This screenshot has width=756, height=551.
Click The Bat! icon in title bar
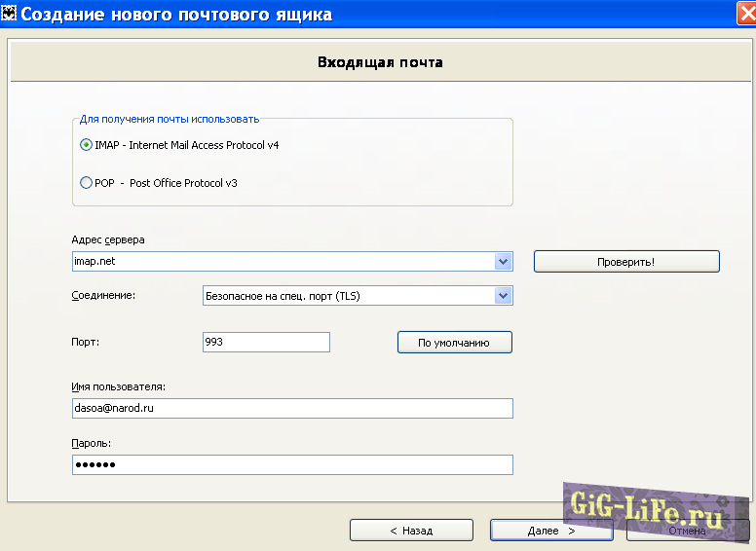10,14
